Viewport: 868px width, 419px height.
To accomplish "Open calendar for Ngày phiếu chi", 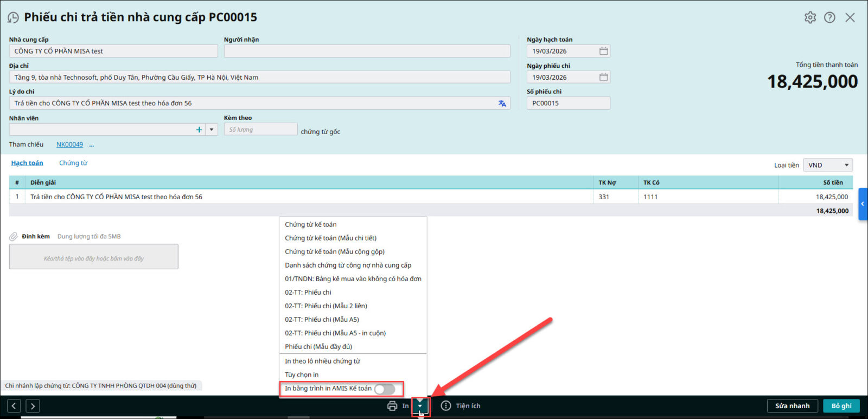I will click(x=603, y=77).
